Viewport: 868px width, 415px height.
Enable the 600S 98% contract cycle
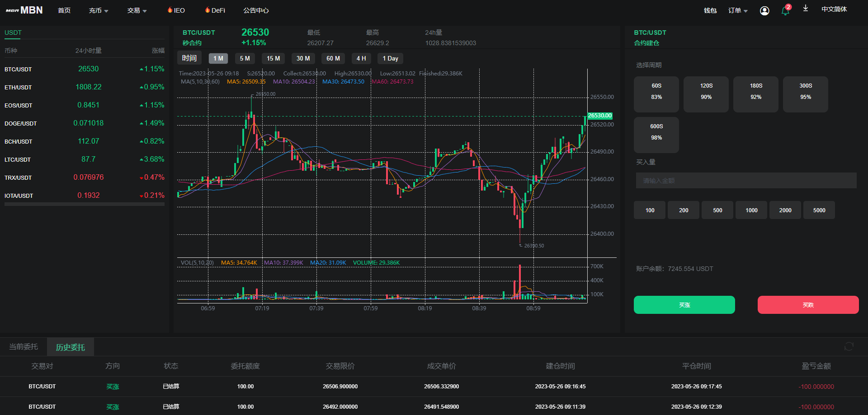click(656, 135)
